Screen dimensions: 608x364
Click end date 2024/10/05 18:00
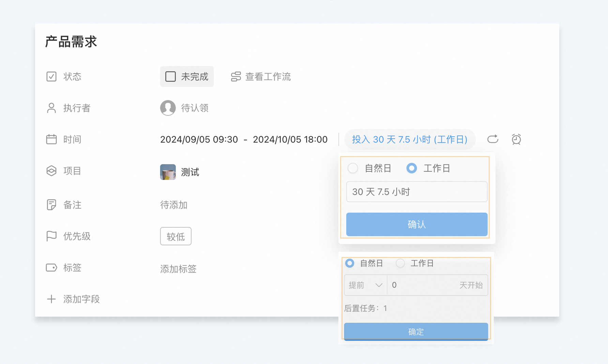[x=290, y=139]
